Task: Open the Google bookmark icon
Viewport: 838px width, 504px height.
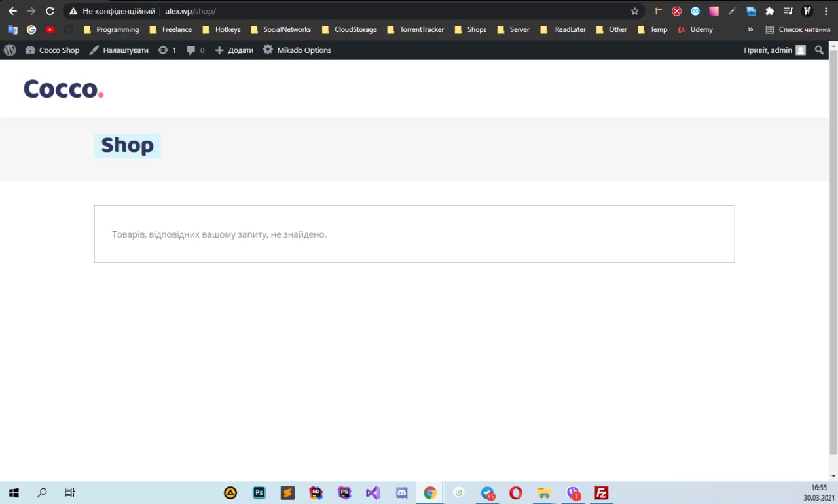Action: click(x=31, y=29)
